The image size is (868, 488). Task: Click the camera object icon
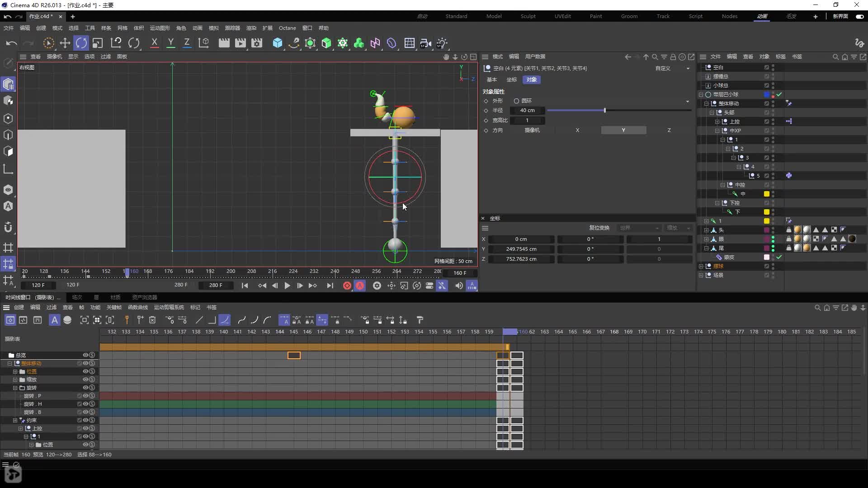(x=425, y=43)
